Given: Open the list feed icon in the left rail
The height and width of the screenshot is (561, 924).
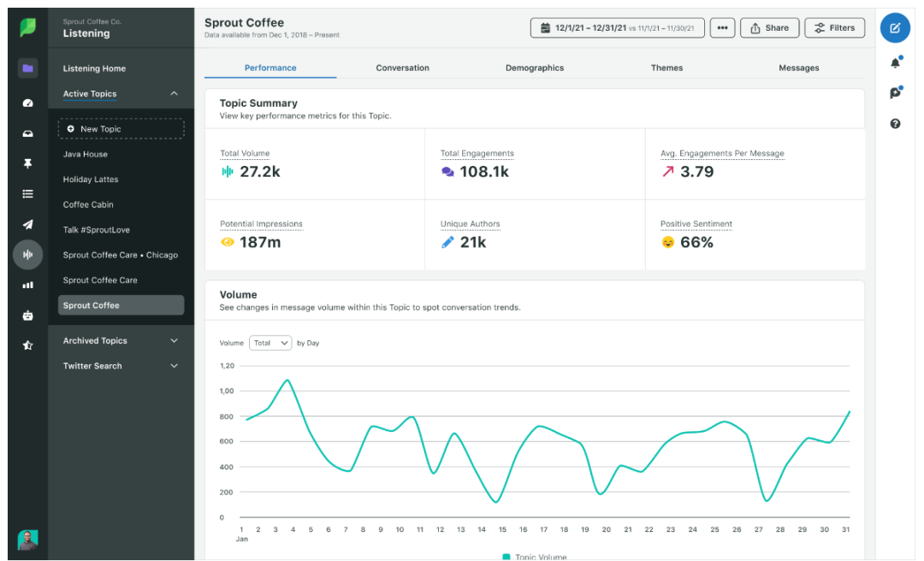Looking at the screenshot, I should coord(27,194).
